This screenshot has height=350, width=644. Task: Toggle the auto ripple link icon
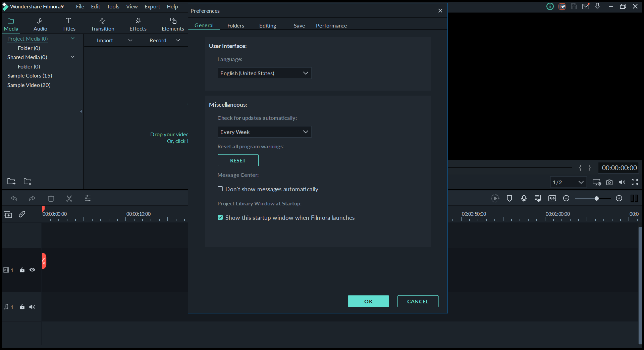[22, 214]
